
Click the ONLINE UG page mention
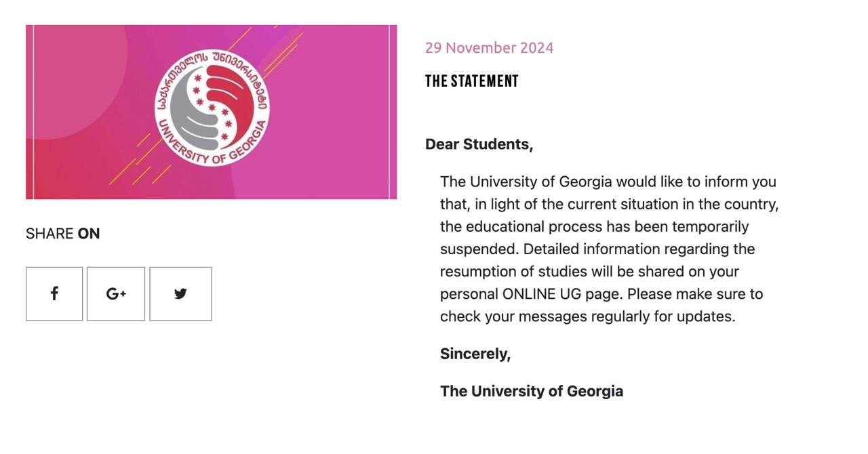pos(561,294)
